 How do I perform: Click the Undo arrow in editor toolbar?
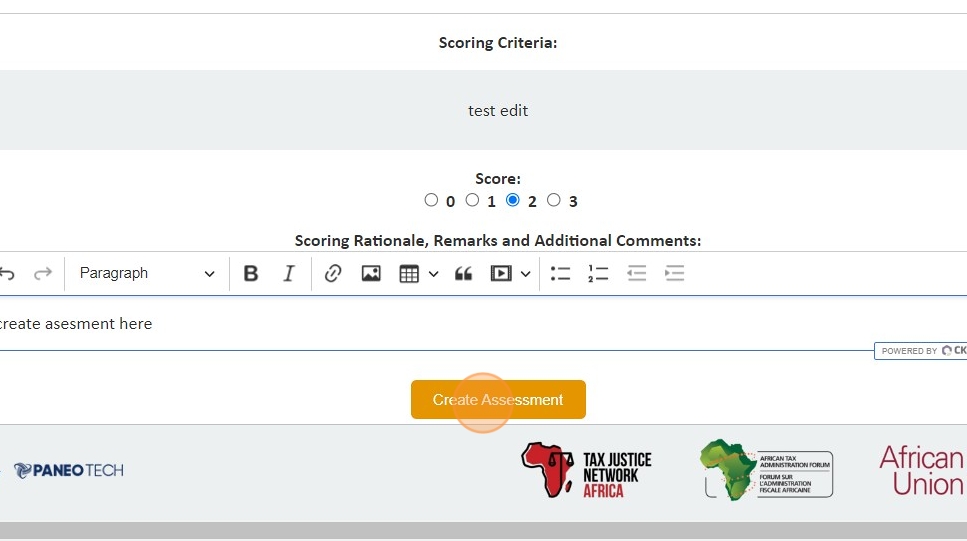click(8, 273)
